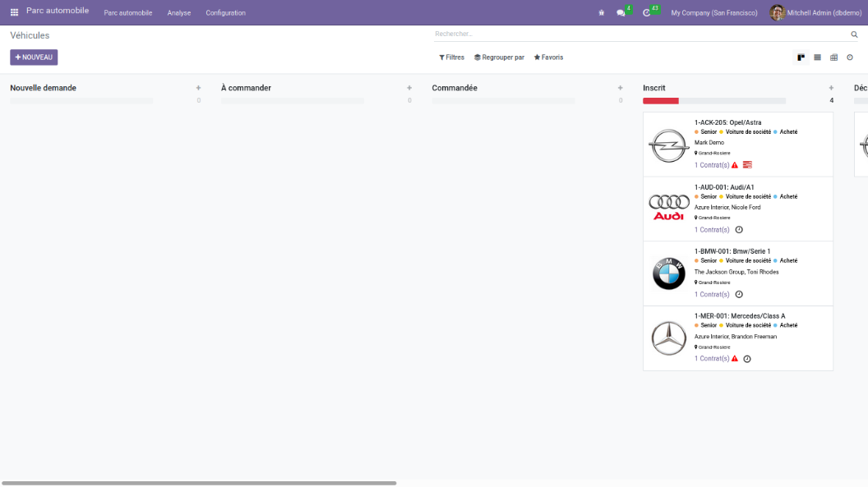The height and width of the screenshot is (487, 868).
Task: Open the Favoris dropdown
Action: coord(548,57)
